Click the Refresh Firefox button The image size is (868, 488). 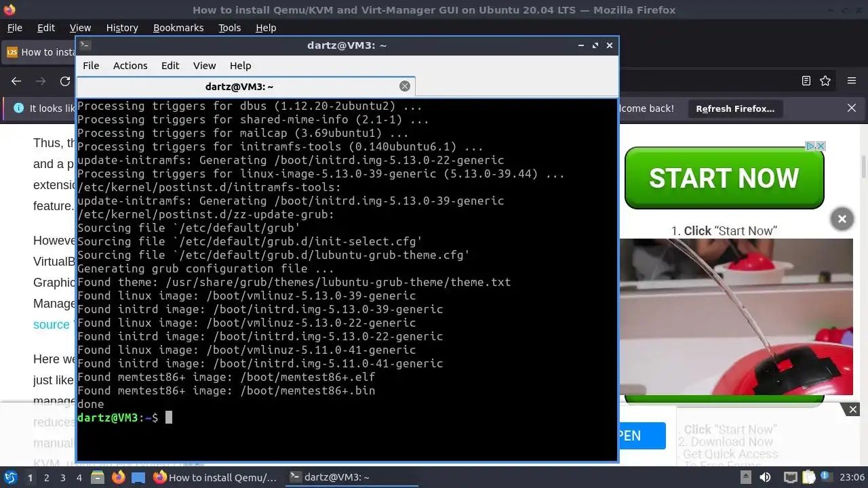[735, 108]
